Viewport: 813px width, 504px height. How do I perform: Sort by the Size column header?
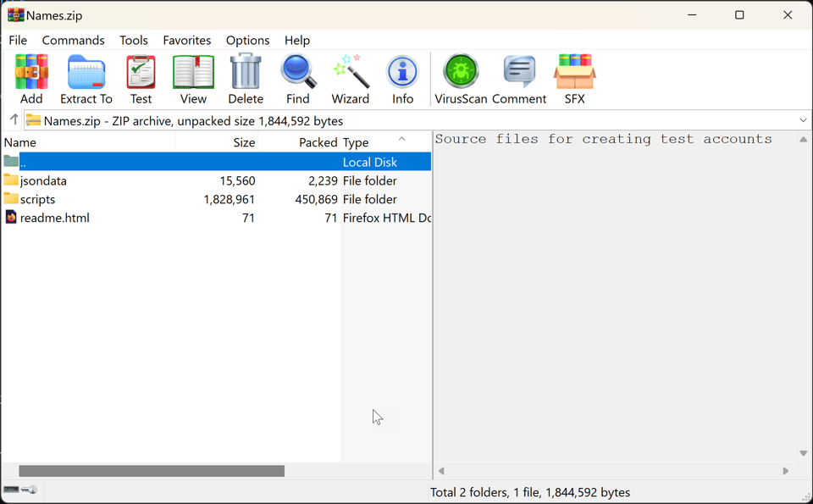click(x=216, y=142)
